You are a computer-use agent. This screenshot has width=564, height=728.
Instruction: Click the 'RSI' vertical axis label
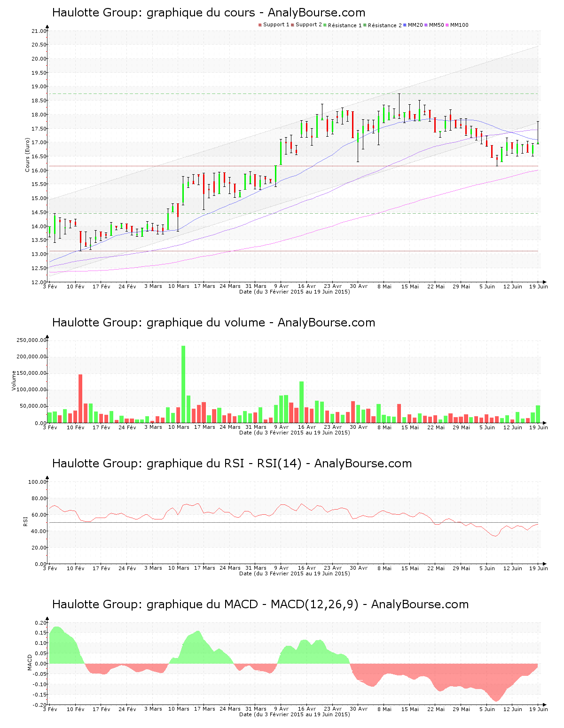click(25, 521)
